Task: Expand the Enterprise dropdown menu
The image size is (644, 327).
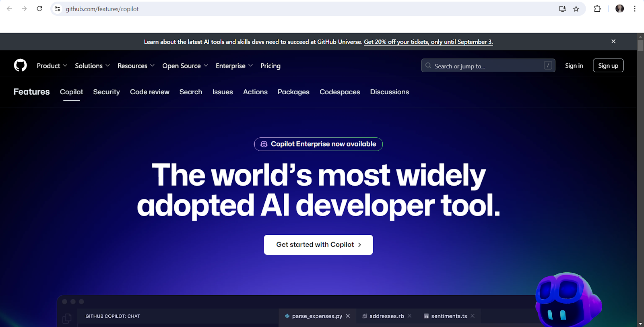Action: click(x=234, y=66)
